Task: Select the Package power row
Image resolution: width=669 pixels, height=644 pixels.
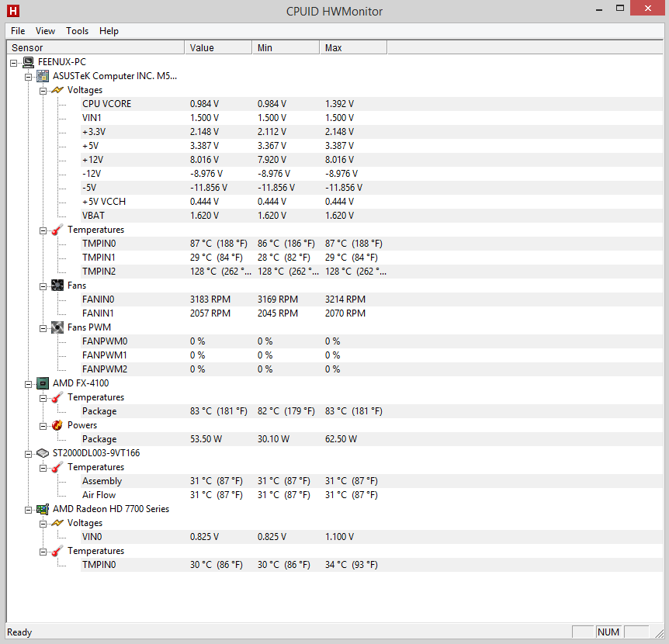Action: [372, 439]
